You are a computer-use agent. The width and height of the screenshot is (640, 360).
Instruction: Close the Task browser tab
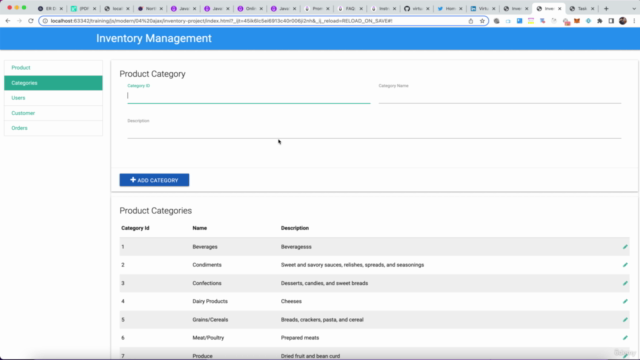pyautogui.click(x=593, y=9)
